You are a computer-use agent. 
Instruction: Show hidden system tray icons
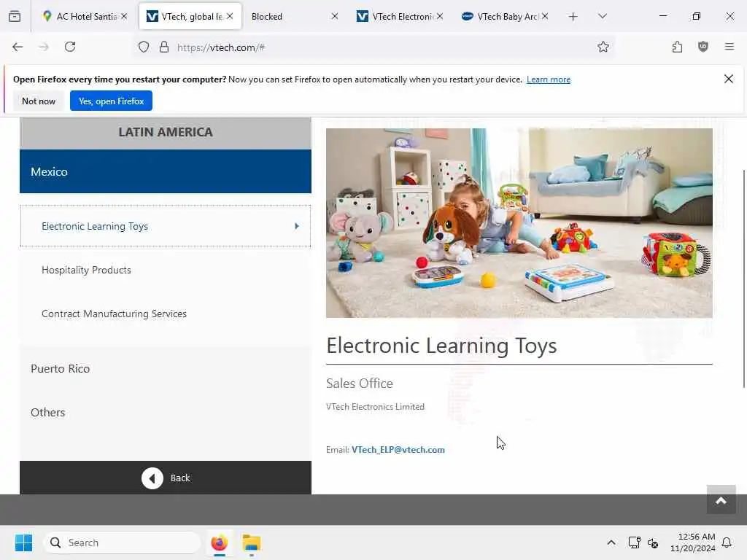click(611, 542)
